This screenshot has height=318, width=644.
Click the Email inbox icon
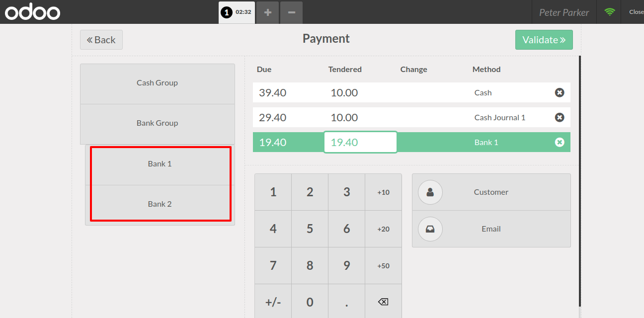point(430,229)
